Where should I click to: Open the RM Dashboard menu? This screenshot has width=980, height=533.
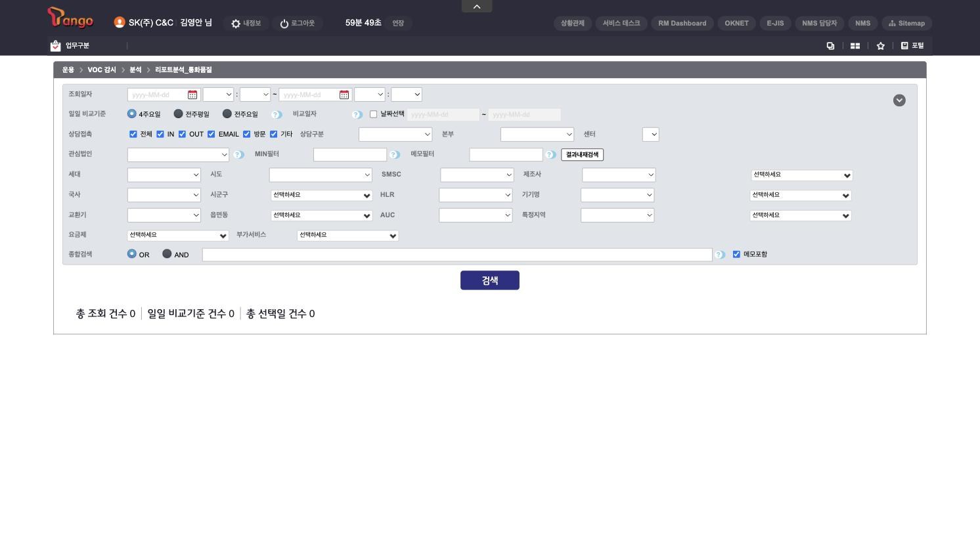click(682, 24)
